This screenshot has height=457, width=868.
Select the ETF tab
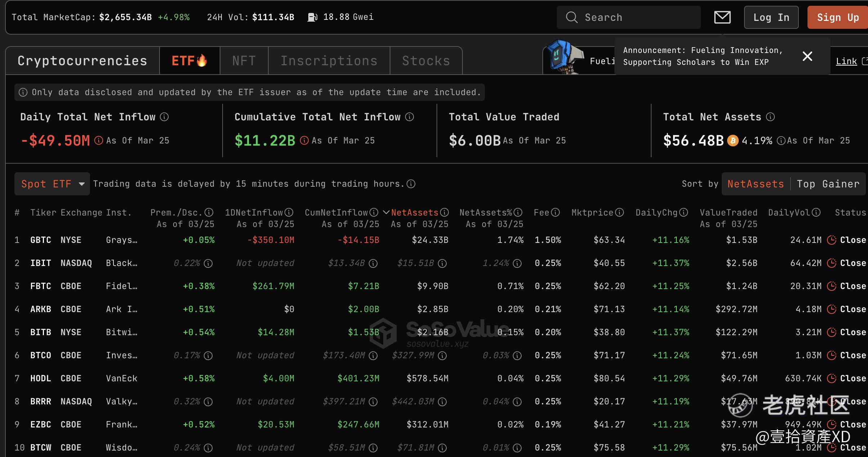pyautogui.click(x=189, y=61)
